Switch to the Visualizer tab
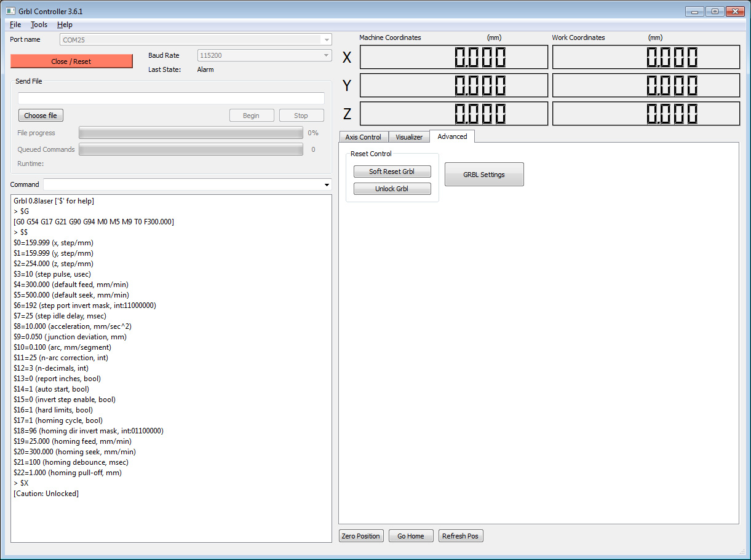The image size is (751, 560). click(409, 137)
